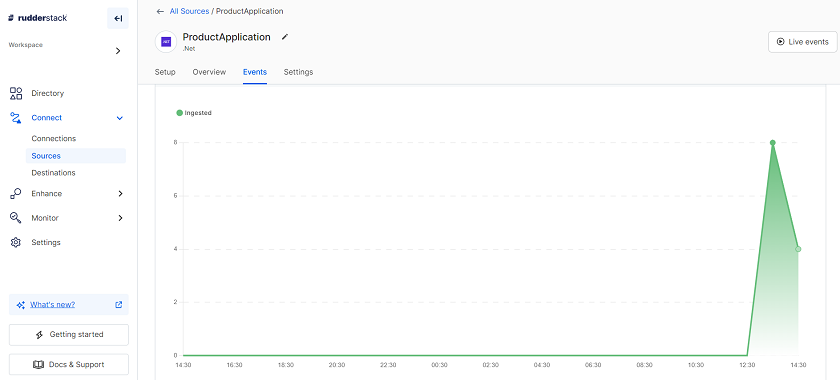Click the Monitor magnifier icon

coord(16,218)
